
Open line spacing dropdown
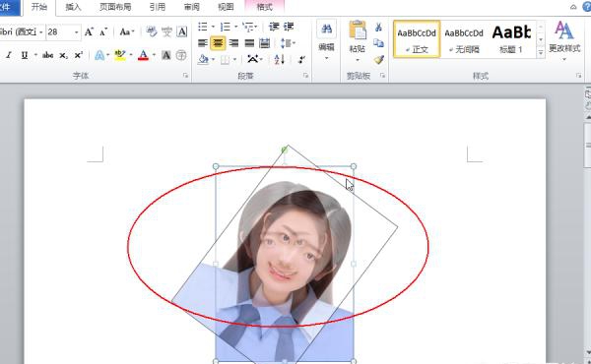click(x=288, y=43)
